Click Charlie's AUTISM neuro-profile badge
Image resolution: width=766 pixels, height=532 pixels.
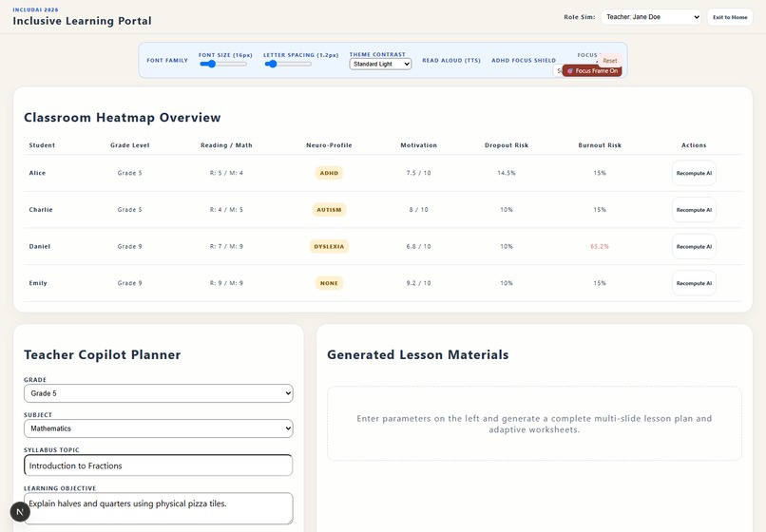[329, 210]
